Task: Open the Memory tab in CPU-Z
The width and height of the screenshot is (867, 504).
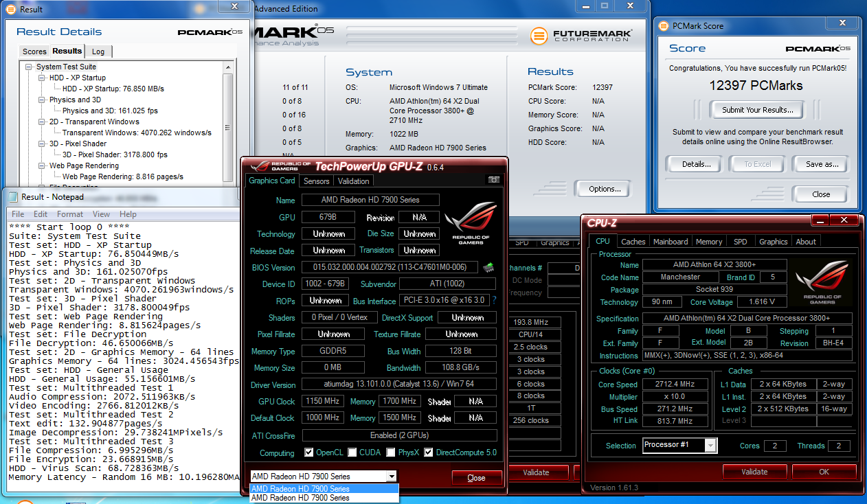Action: tap(708, 242)
